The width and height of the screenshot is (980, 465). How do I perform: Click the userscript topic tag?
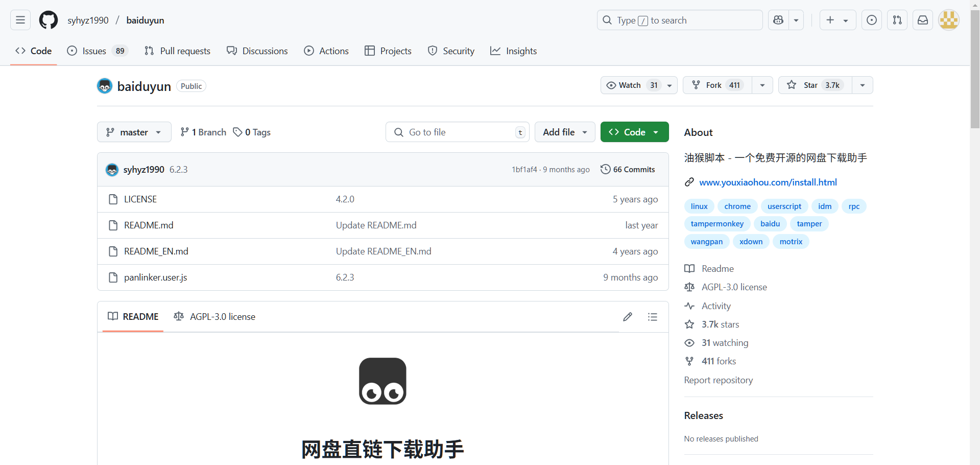(784, 206)
